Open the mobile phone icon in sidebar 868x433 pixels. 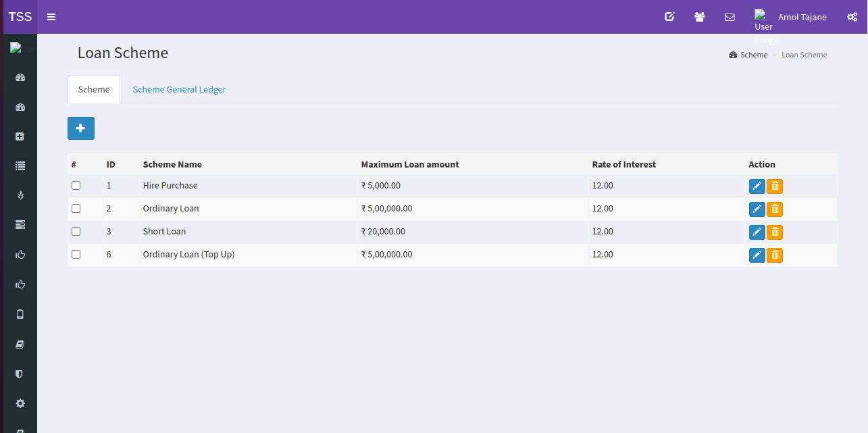click(x=20, y=314)
